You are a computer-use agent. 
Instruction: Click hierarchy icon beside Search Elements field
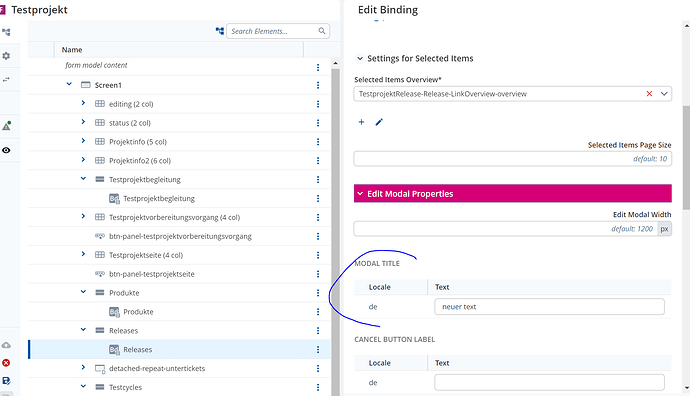point(220,31)
